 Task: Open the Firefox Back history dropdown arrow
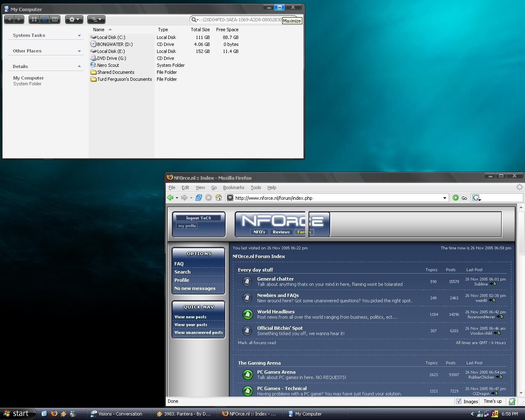tap(177, 198)
